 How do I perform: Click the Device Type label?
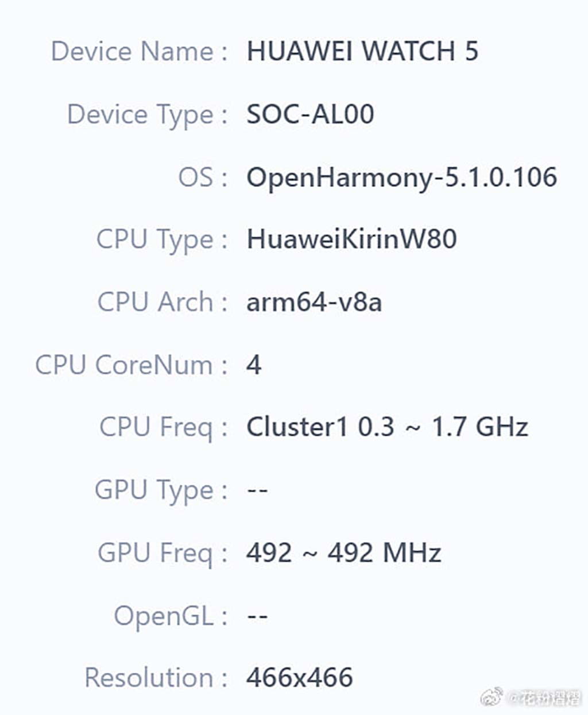(x=141, y=114)
